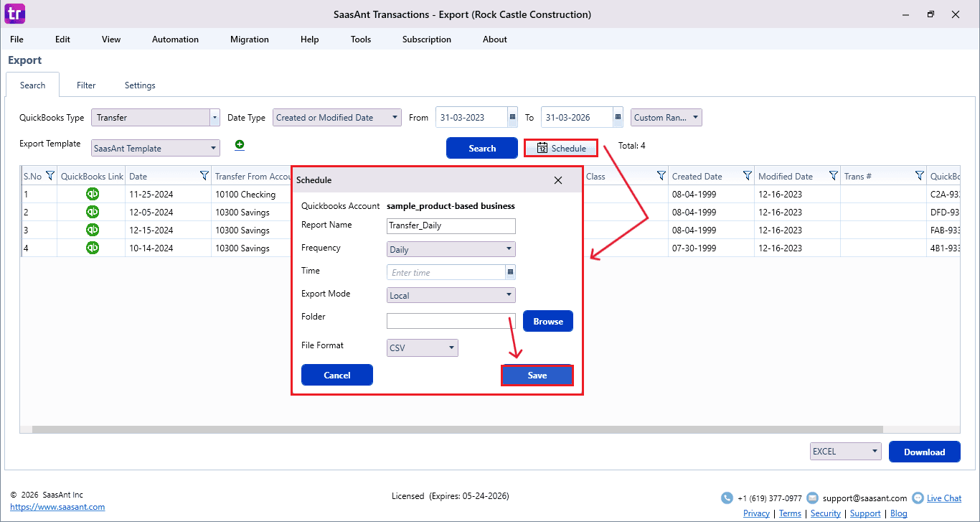Expand the QuickBooks Type dropdown
The image size is (980, 522).
tap(215, 118)
